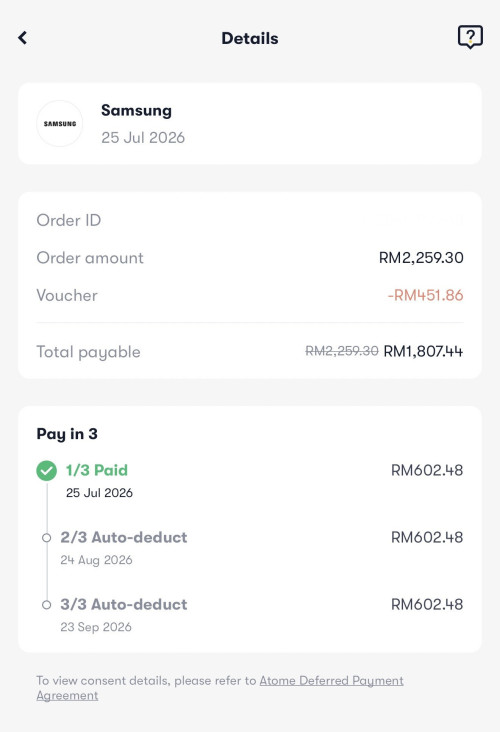500x732 pixels.
Task: Tap the 23 Sep 2026 due date
Action: (x=96, y=627)
